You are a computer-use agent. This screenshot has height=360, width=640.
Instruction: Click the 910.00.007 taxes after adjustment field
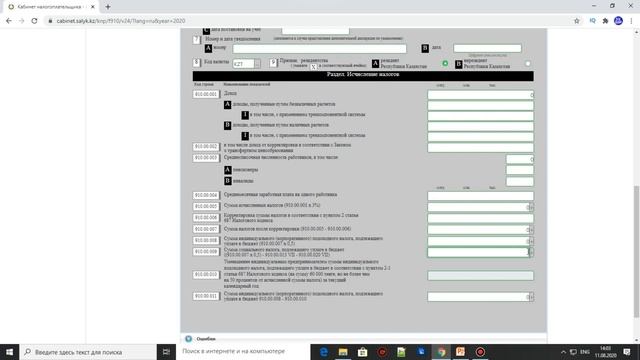click(478, 230)
